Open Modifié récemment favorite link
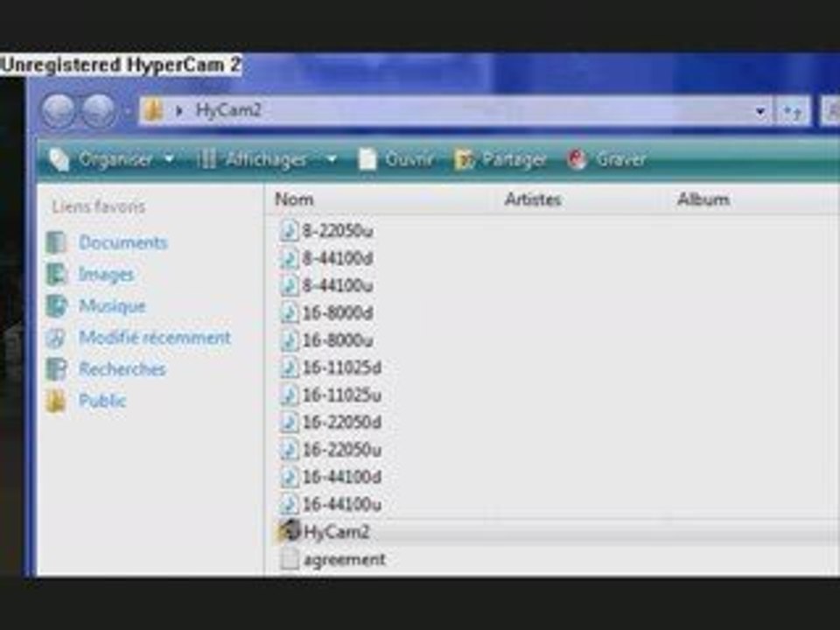 click(x=154, y=338)
